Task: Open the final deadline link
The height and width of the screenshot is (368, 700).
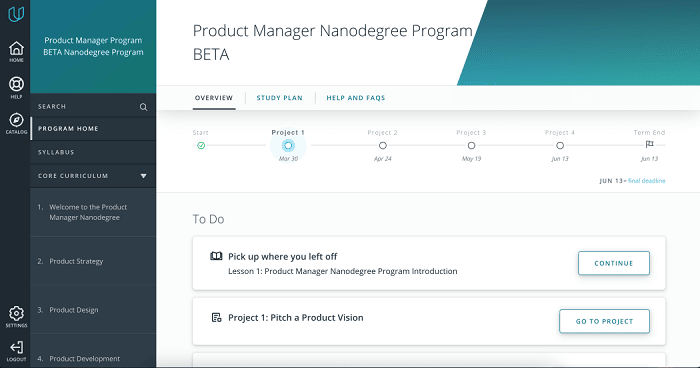Action: tap(646, 181)
